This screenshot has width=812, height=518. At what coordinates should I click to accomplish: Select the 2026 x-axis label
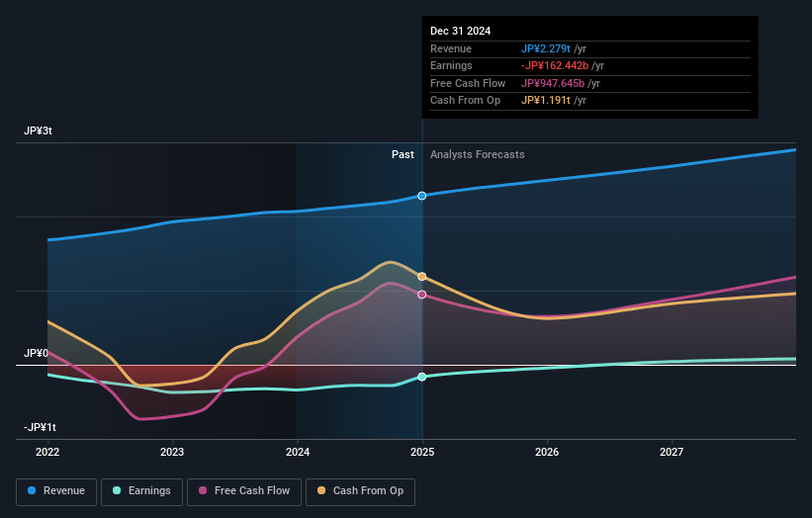click(547, 452)
